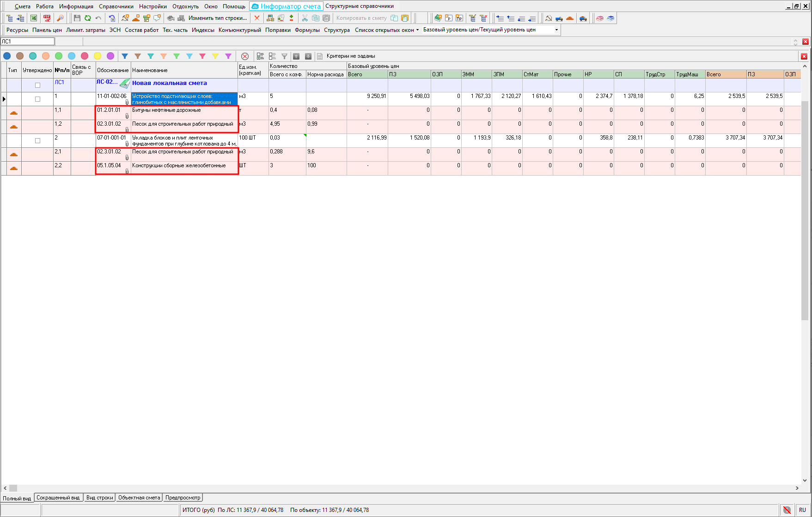Click the save diskette icon
Viewport: 812px width, 517px height.
77,18
